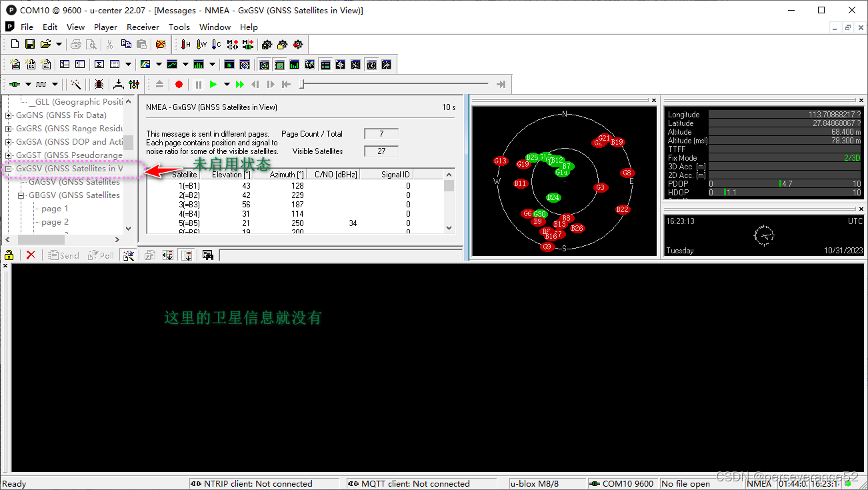Open the Histogram view icon
Screen dimensions: 868x490
click(x=199, y=64)
